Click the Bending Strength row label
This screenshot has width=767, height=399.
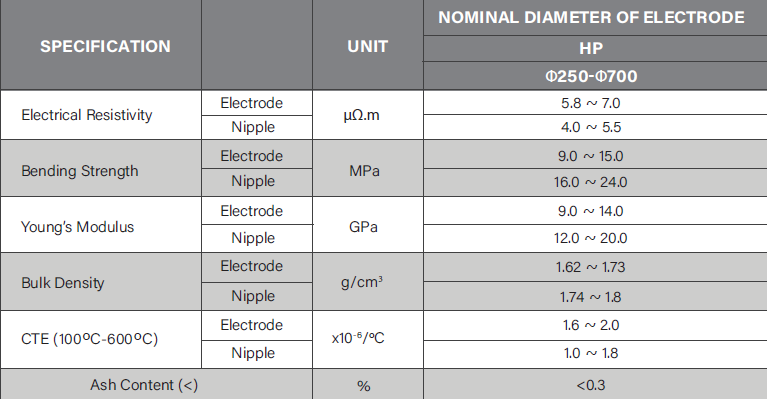coord(80,171)
